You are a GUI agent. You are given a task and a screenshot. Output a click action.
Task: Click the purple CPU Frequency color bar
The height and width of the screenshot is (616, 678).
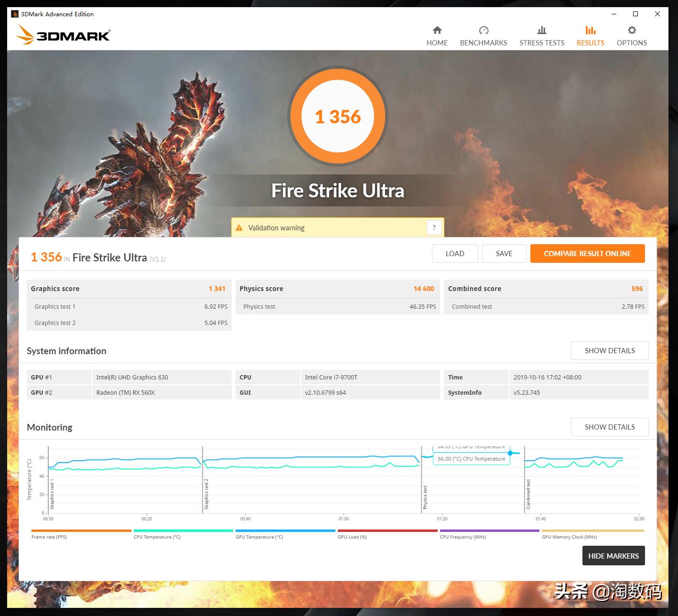point(489,530)
